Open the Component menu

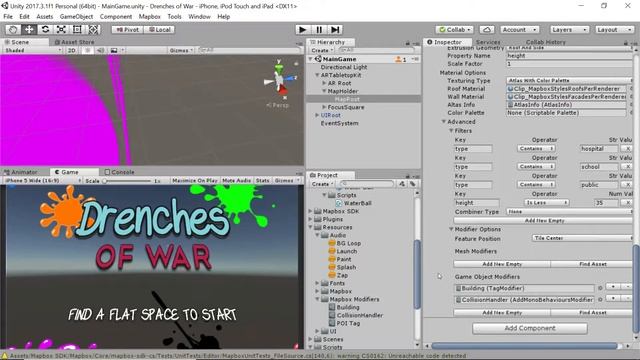click(x=116, y=17)
